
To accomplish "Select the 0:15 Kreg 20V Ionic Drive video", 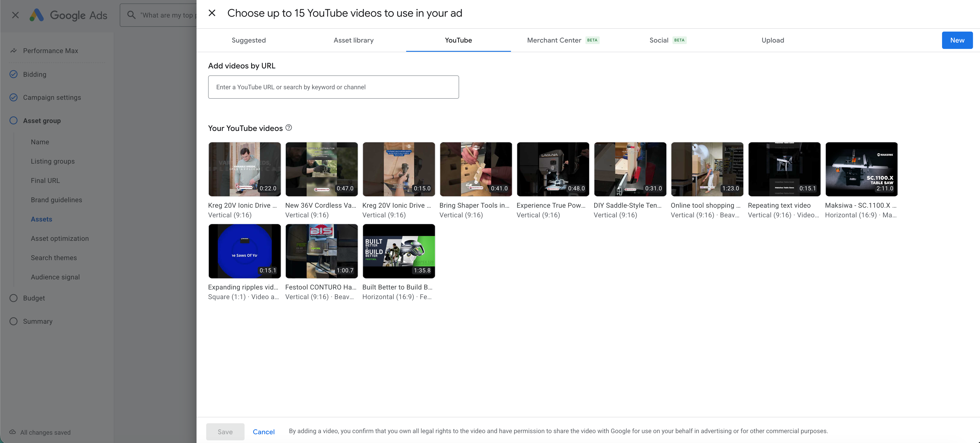I will click(x=399, y=169).
